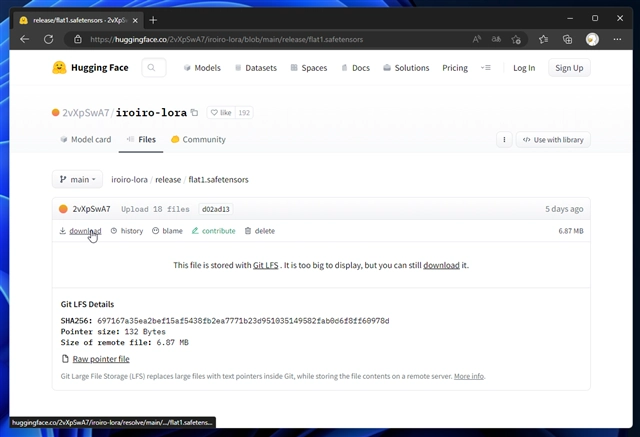
Task: View the 192 likes count
Action: pos(244,113)
